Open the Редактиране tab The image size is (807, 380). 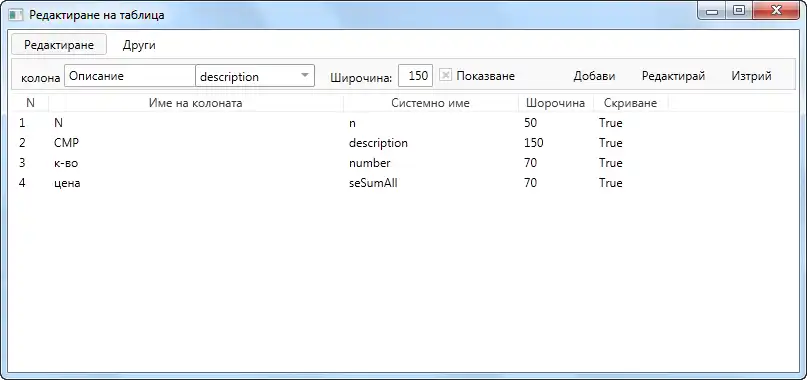59,44
